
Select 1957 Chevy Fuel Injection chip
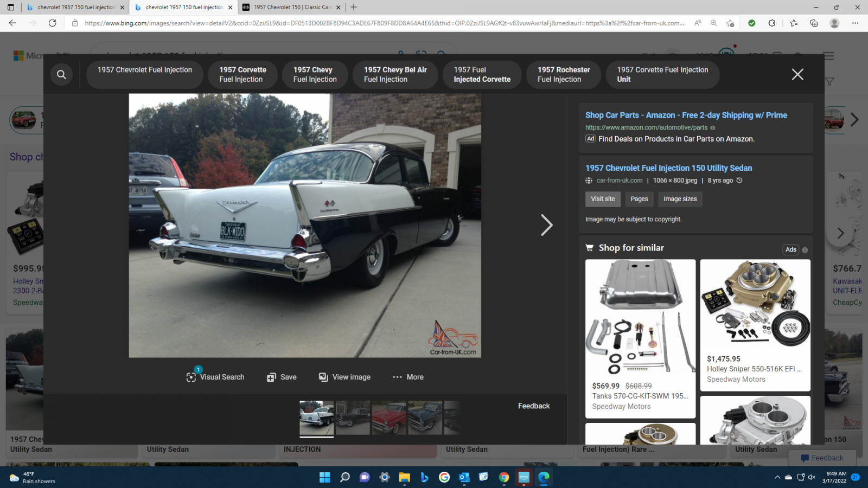point(315,74)
